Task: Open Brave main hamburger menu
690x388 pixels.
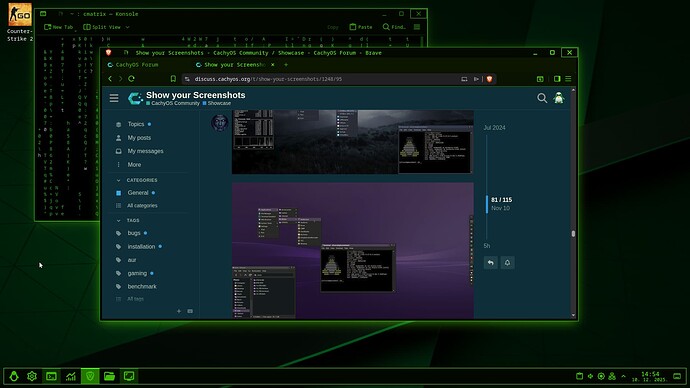Action: (x=568, y=79)
